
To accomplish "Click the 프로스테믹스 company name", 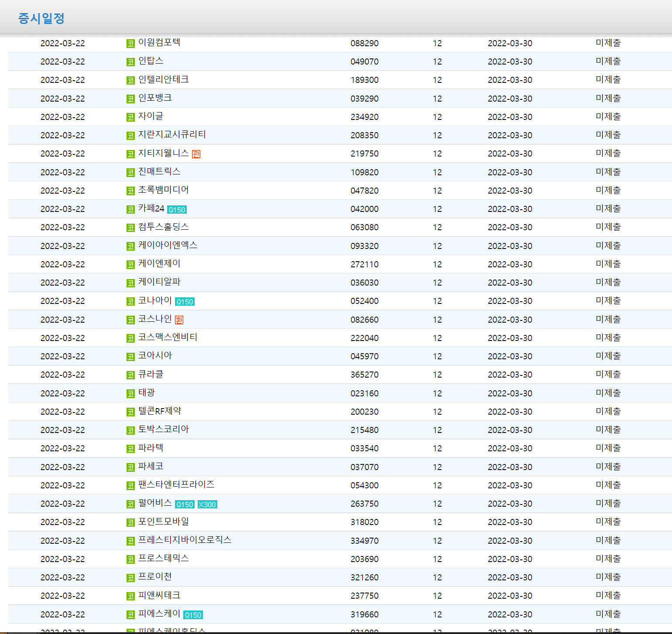I will point(164,558).
